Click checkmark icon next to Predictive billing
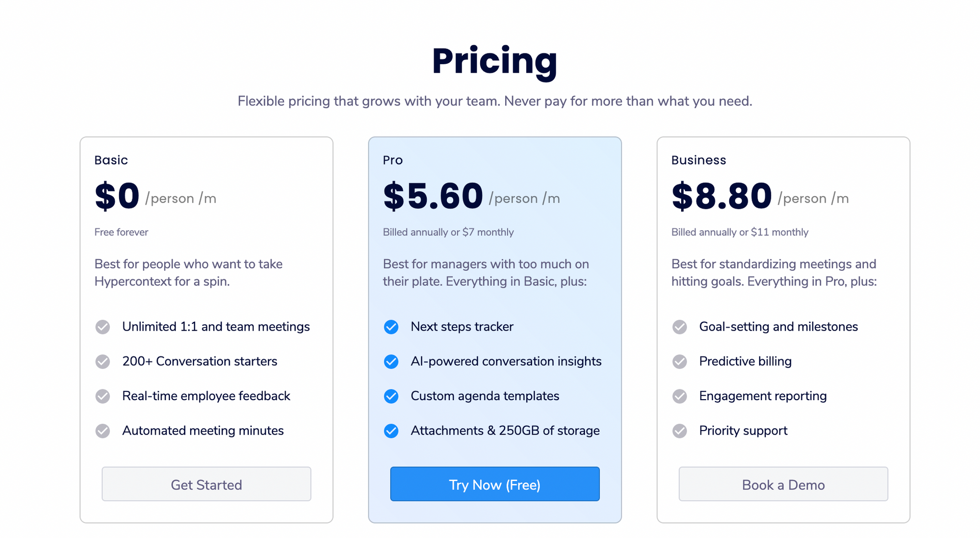The width and height of the screenshot is (980, 538). click(680, 361)
